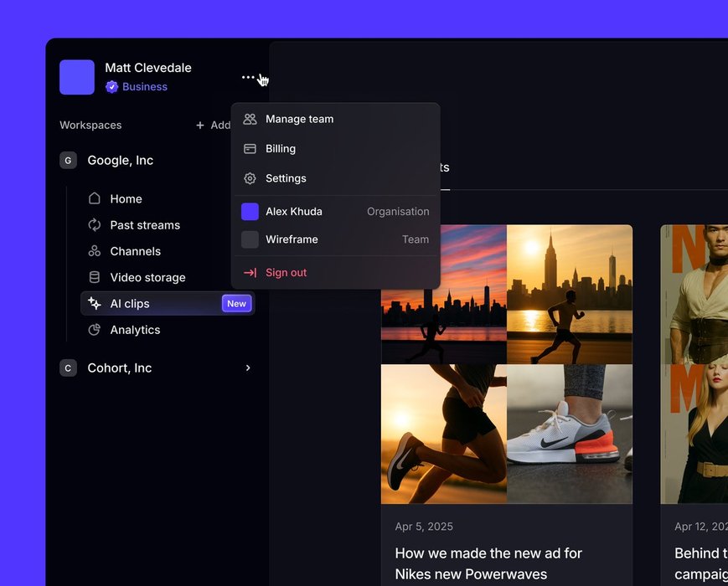Click the Workspaces section heading
Viewport: 728px width, 586px height.
90,126
